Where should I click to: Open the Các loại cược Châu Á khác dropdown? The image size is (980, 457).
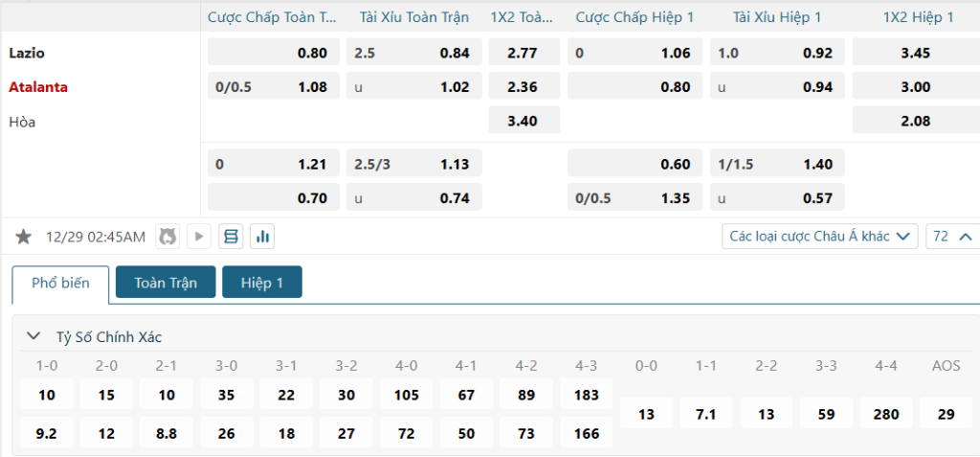819,237
